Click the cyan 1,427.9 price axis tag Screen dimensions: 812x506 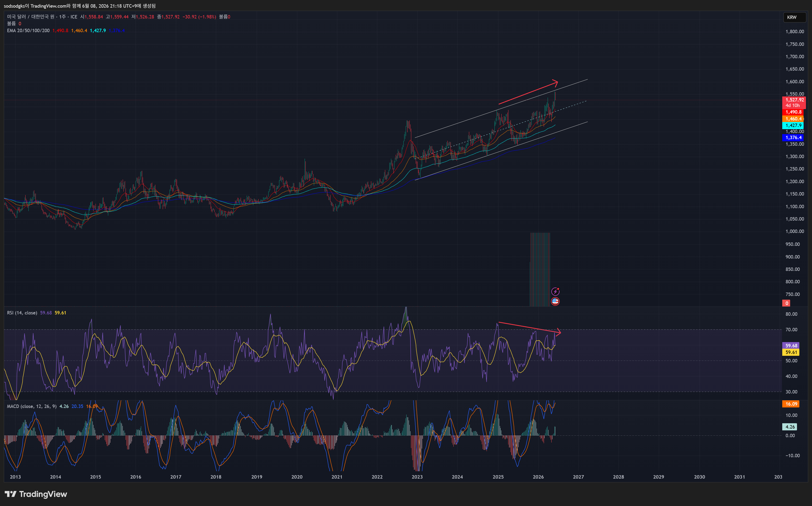793,125
